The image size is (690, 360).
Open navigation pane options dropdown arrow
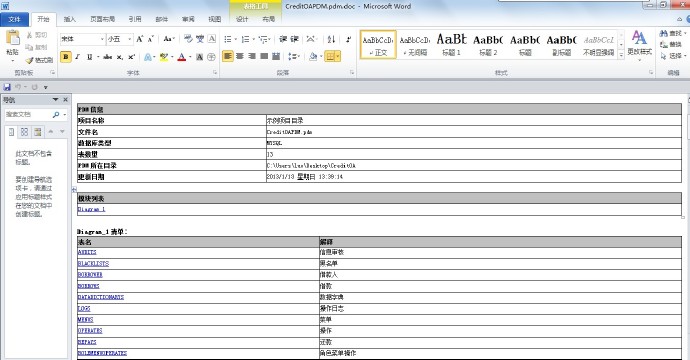pyautogui.click(x=55, y=100)
